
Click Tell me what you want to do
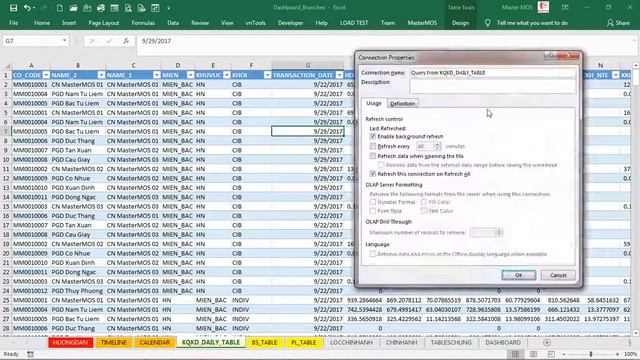coord(532,23)
